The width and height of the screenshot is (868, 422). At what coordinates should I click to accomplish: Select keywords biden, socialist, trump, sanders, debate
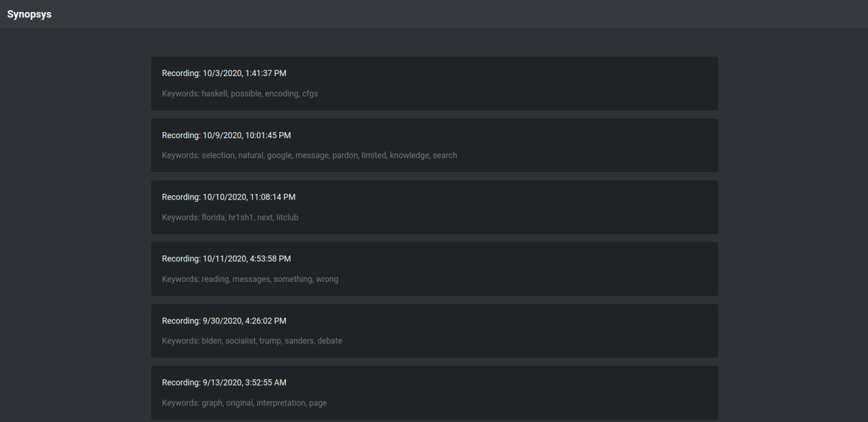252,341
